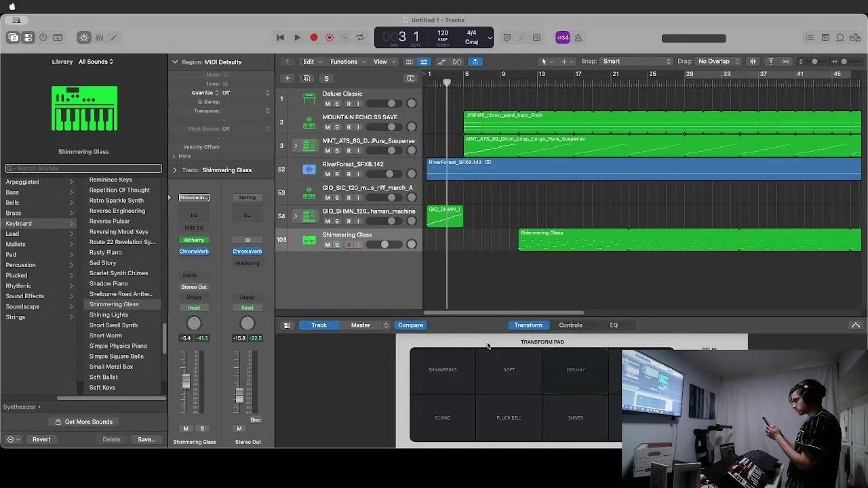
Task: Open tempo and key display dropdown arrow
Action: point(489,38)
